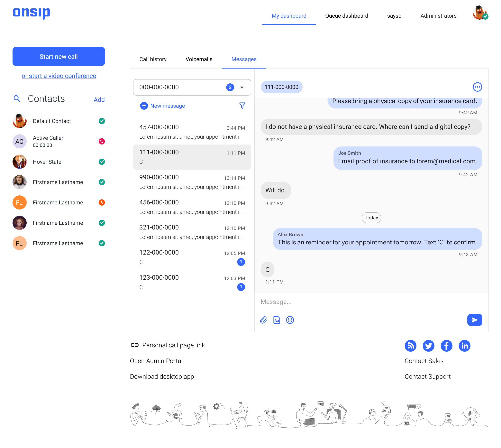The width and height of the screenshot is (501, 448).
Task: Open the Queue dashboard tab
Action: (346, 16)
